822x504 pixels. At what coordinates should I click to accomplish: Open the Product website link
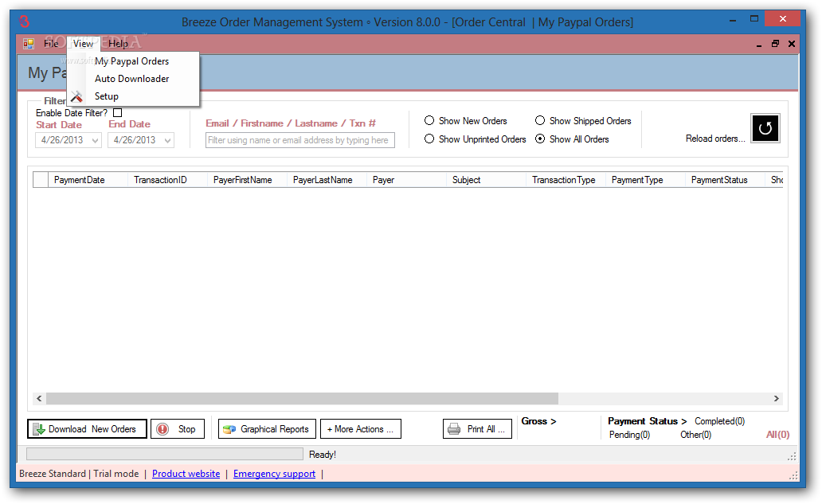click(186, 474)
